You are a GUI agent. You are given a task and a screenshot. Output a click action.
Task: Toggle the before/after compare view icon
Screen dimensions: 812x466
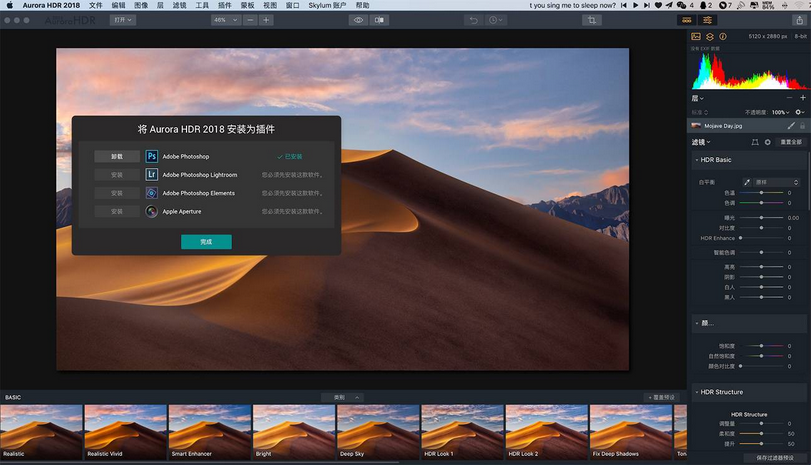click(379, 20)
